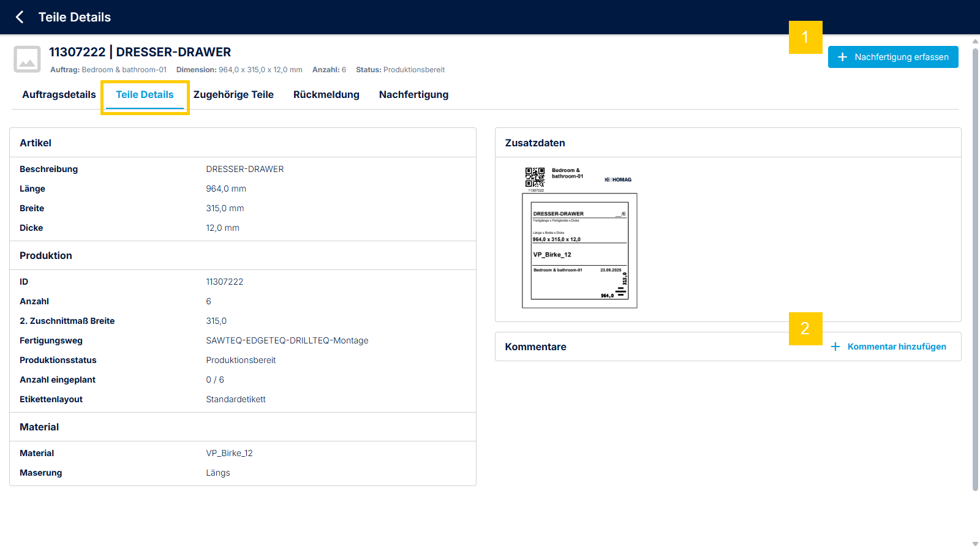Click the part title 11307222 | DRESSER-DRAWER
980x551 pixels.
pos(140,52)
